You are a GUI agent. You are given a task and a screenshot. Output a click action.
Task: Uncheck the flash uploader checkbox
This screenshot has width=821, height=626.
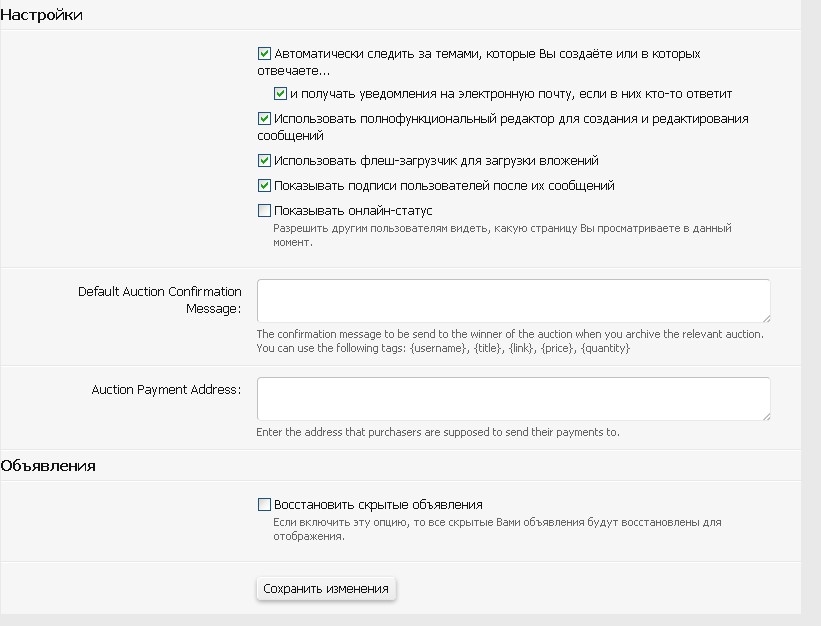pyautogui.click(x=264, y=161)
